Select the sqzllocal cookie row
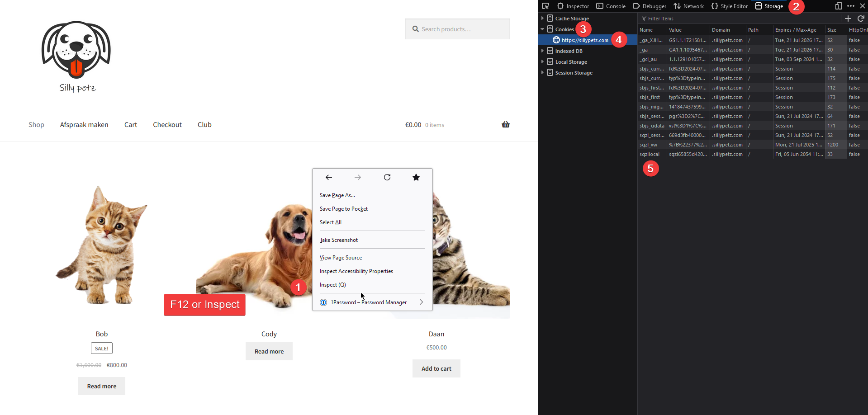Image resolution: width=868 pixels, height=415 pixels. point(753,154)
